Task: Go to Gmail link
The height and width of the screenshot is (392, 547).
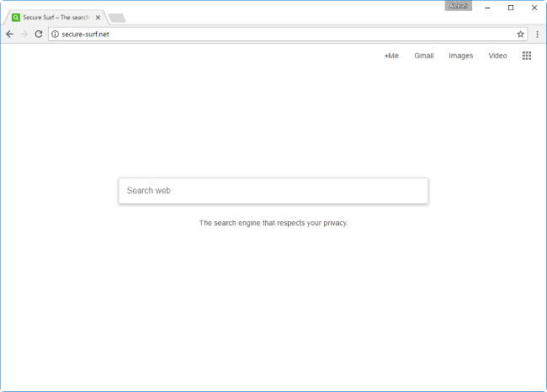Action: [x=423, y=56]
